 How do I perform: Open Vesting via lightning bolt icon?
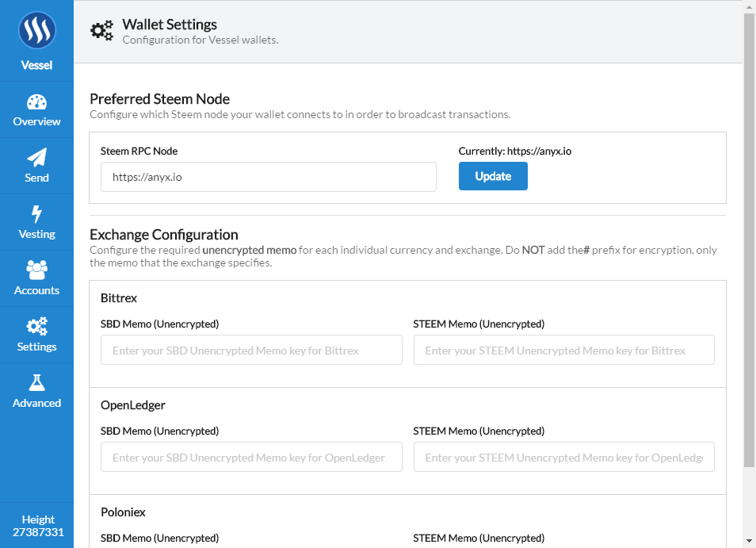36,213
